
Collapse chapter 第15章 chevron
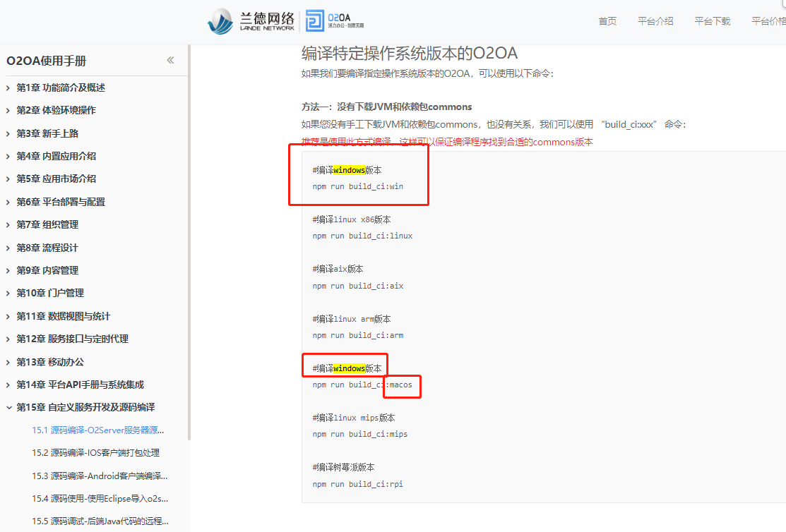point(8,408)
